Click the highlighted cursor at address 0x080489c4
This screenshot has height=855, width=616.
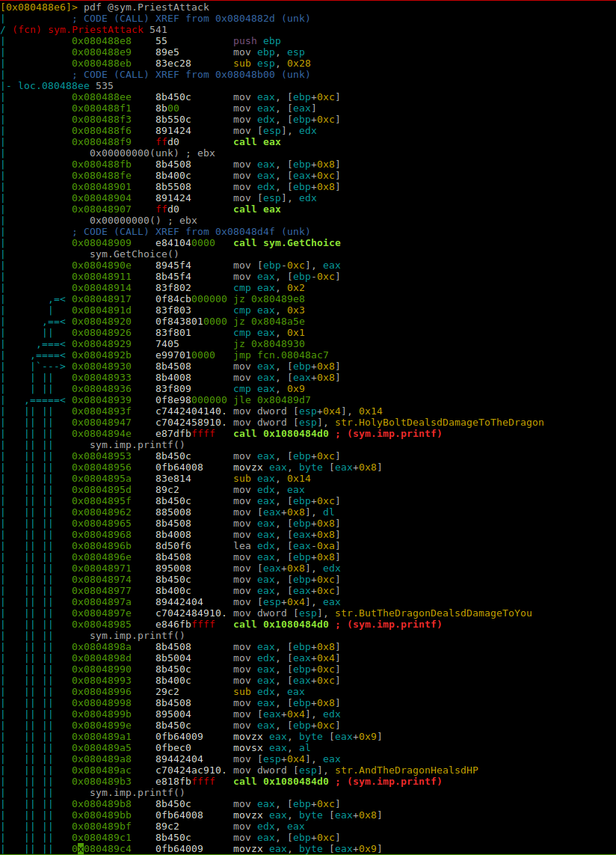click(81, 848)
